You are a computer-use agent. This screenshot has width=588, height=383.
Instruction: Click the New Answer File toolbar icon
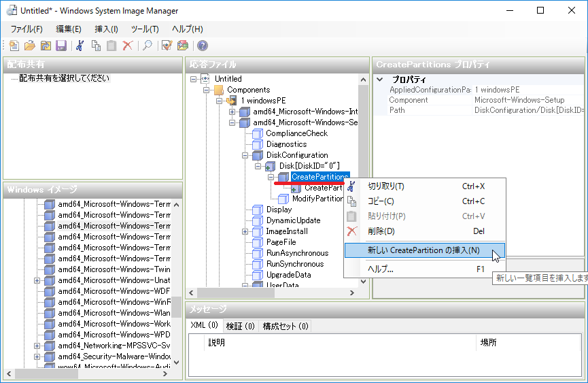14,46
